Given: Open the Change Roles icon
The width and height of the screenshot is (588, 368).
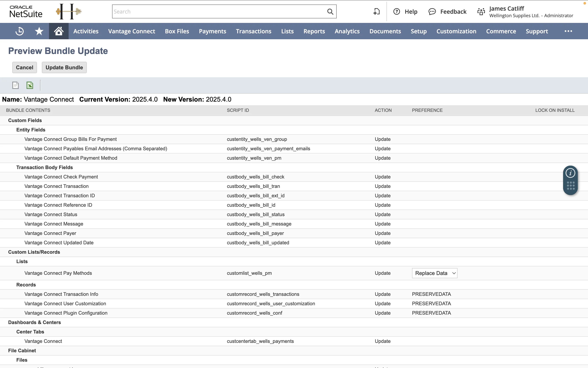Looking at the screenshot, I should click(x=481, y=12).
